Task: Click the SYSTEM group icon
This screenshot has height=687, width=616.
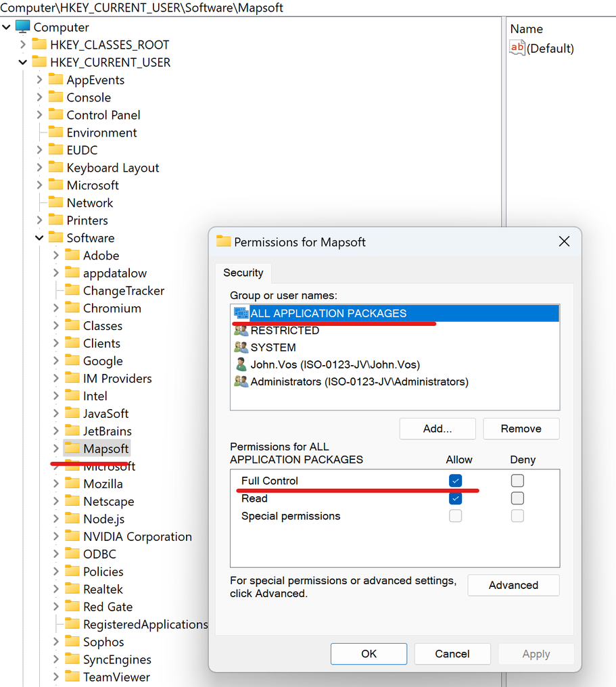Action: (x=241, y=348)
